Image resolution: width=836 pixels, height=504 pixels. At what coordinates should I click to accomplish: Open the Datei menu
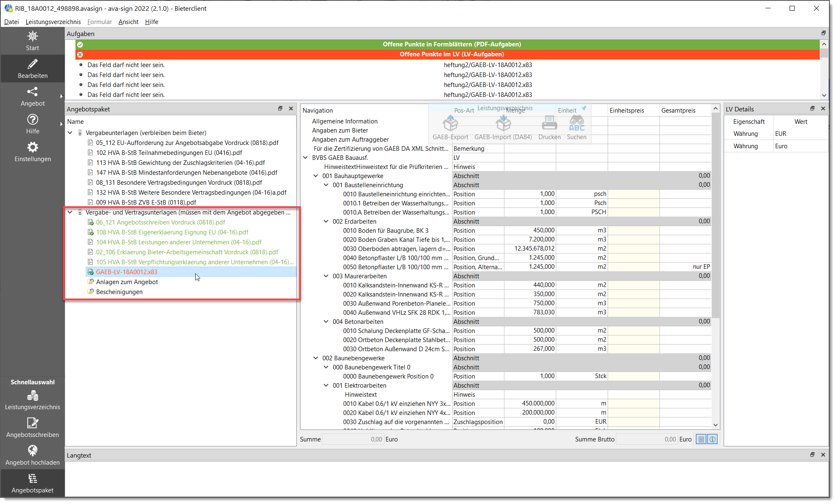(x=12, y=22)
